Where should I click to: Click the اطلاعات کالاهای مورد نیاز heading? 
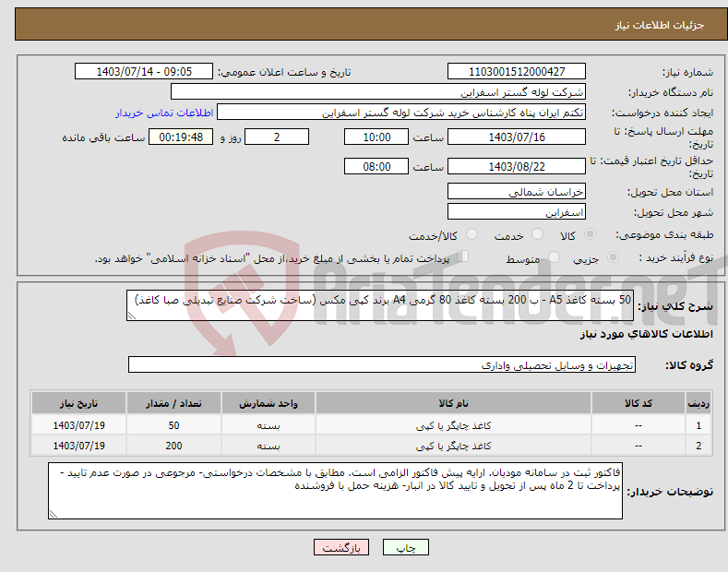(646, 334)
